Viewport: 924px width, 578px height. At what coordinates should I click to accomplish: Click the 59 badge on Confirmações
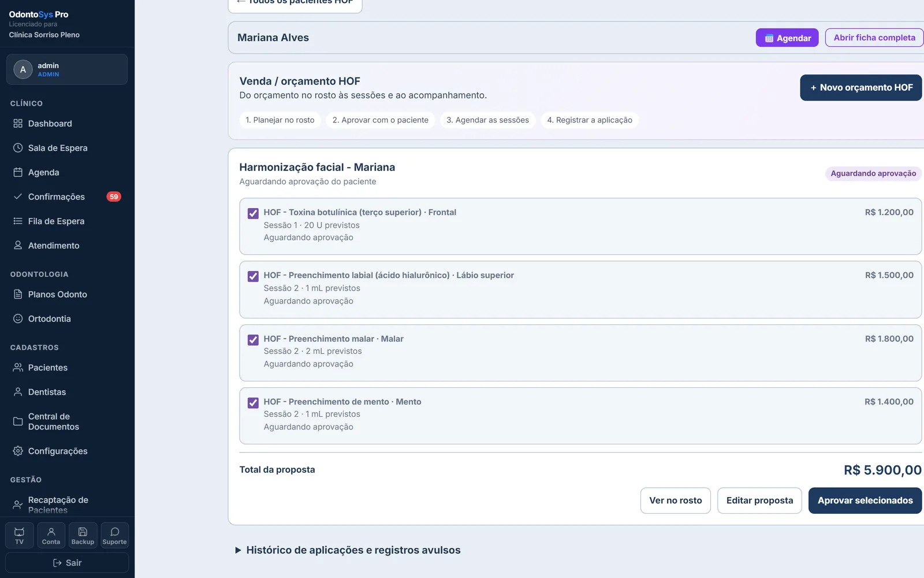point(114,197)
